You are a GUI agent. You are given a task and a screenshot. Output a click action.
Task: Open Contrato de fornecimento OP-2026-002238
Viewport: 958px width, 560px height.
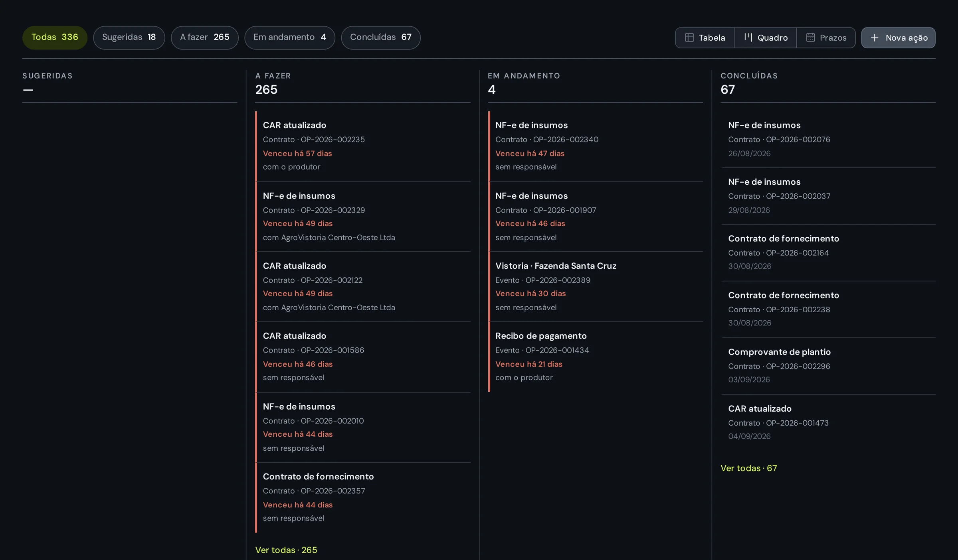tap(828, 309)
